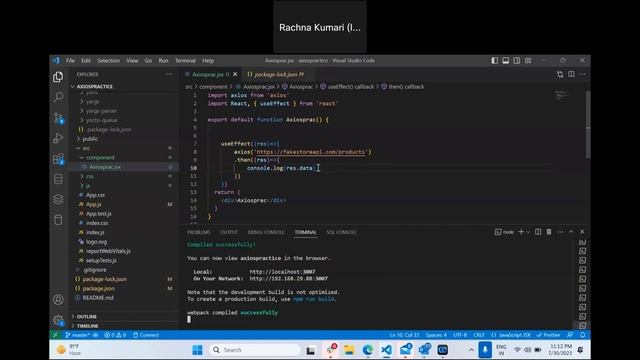Toggle the panel layout icon in title bar
The width and height of the screenshot is (640, 360).
[x=505, y=60]
